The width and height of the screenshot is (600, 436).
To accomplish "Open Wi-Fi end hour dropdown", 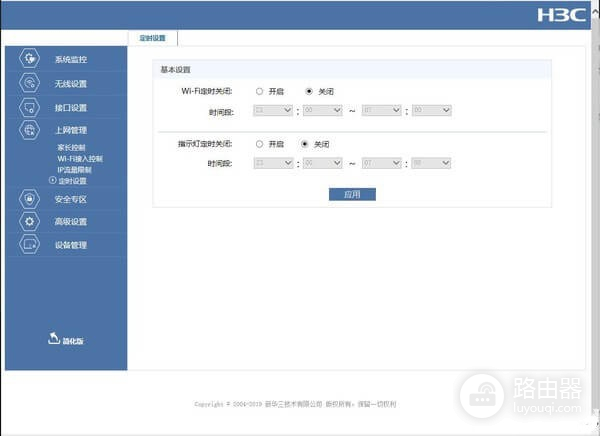I will point(380,110).
